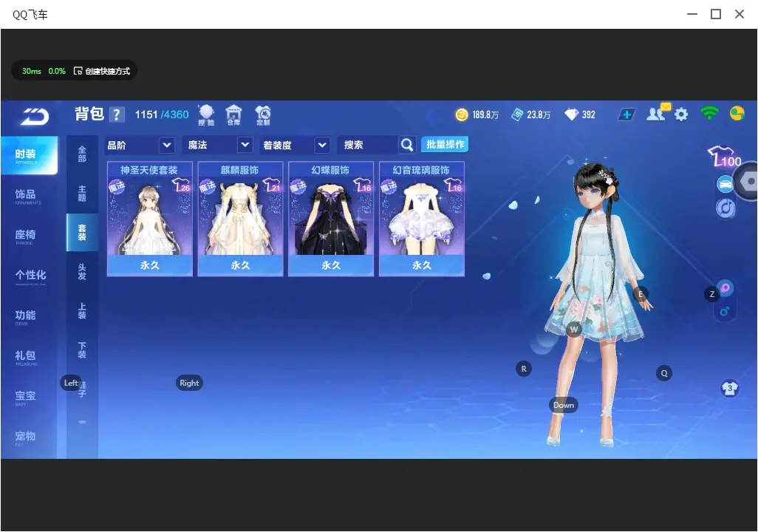
Task: Select the 下装 sub-category
Action: (x=82, y=350)
